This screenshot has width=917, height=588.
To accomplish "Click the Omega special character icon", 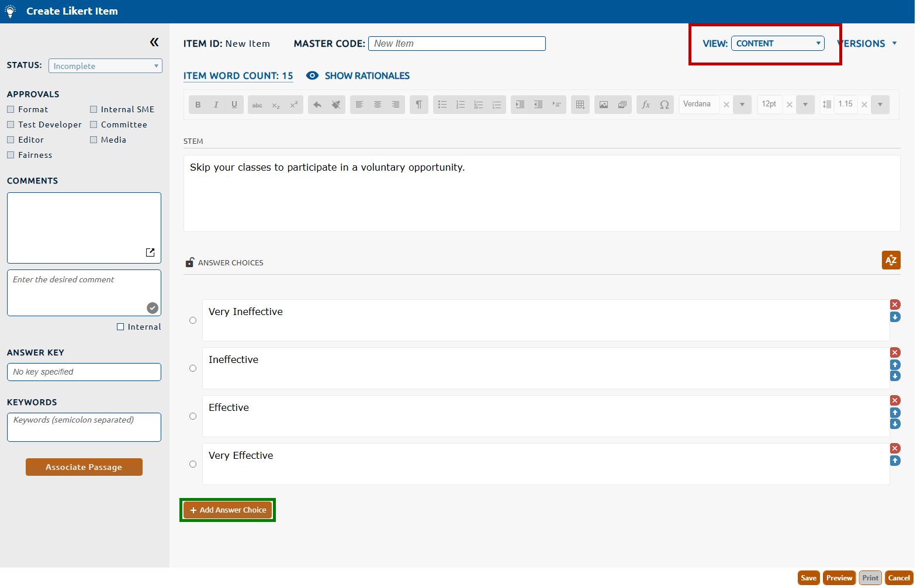I will tap(665, 105).
